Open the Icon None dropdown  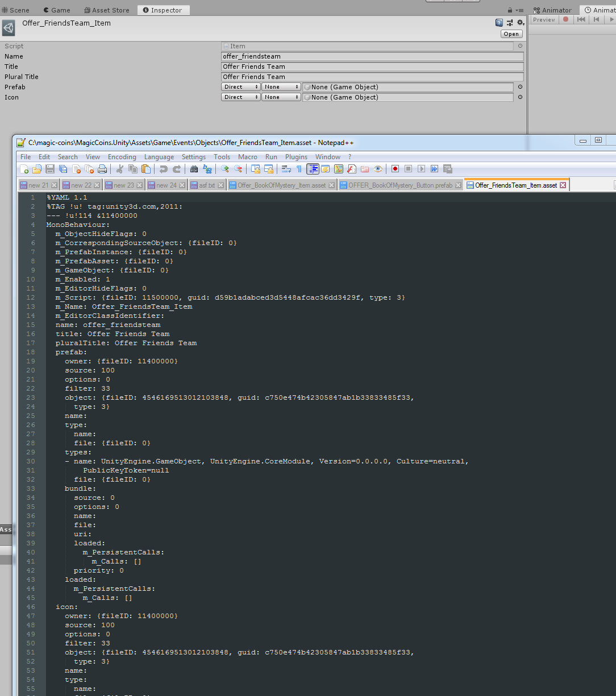click(281, 97)
